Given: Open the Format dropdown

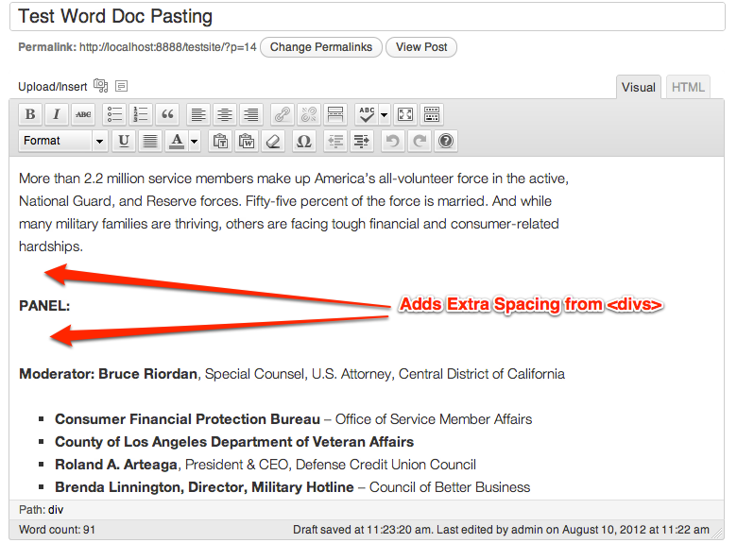Looking at the screenshot, I should [63, 141].
